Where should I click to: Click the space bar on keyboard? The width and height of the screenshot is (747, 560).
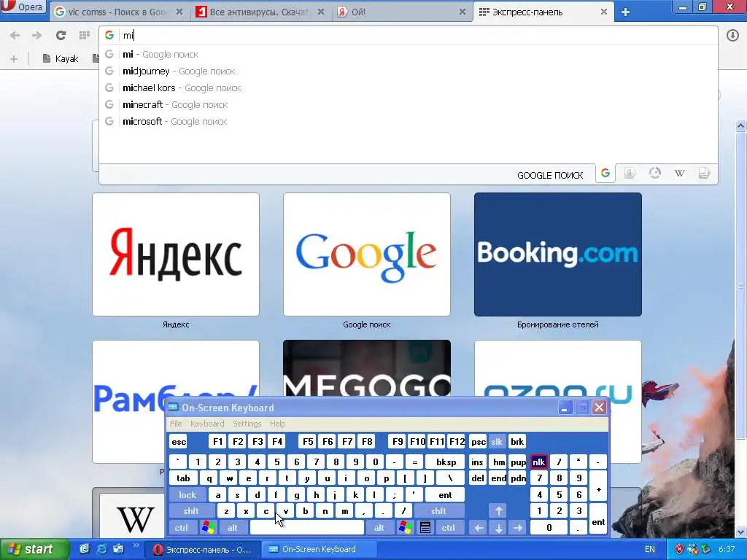tap(307, 528)
